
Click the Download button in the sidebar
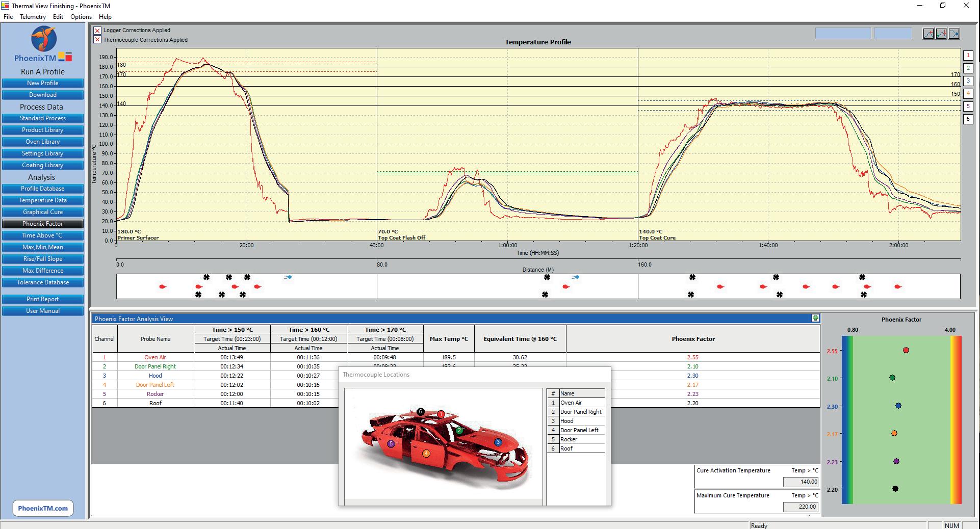[x=43, y=95]
